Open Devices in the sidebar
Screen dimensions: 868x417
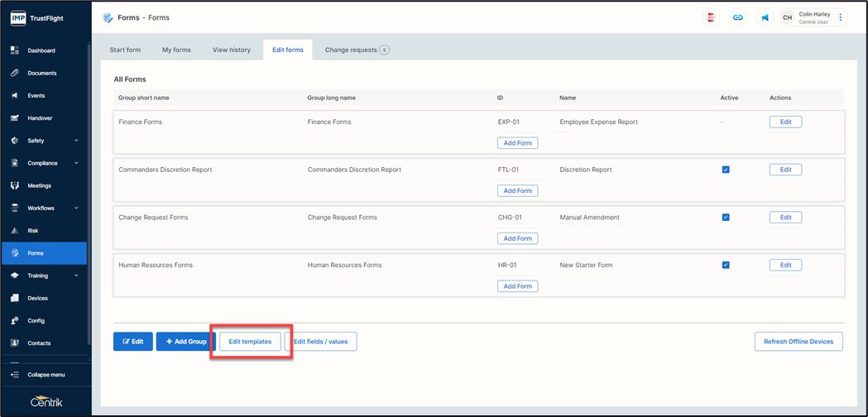pos(37,298)
